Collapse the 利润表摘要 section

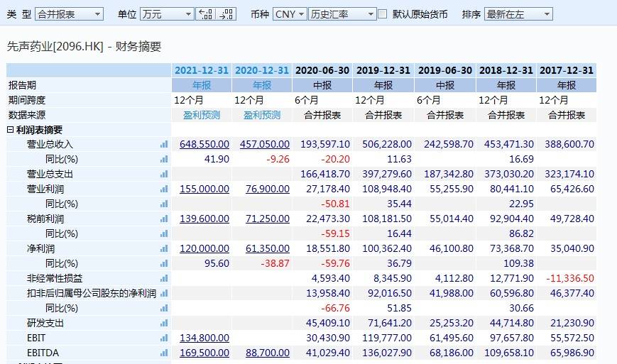10,129
